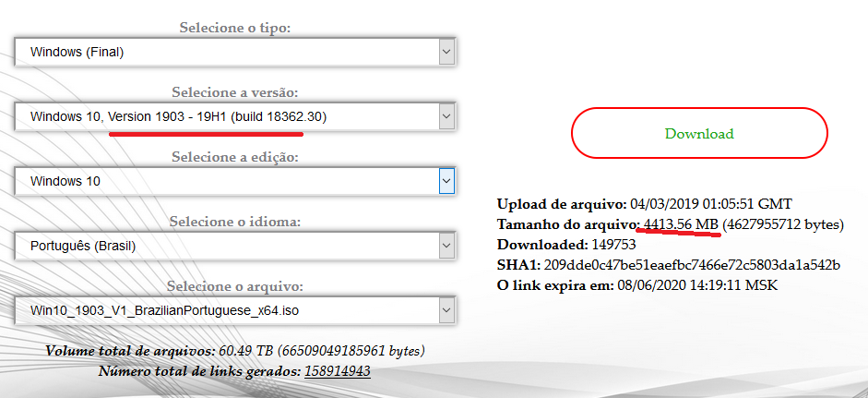This screenshot has width=868, height=398.
Task: Click the 'Selecione a edição:' label
Action: (234, 157)
